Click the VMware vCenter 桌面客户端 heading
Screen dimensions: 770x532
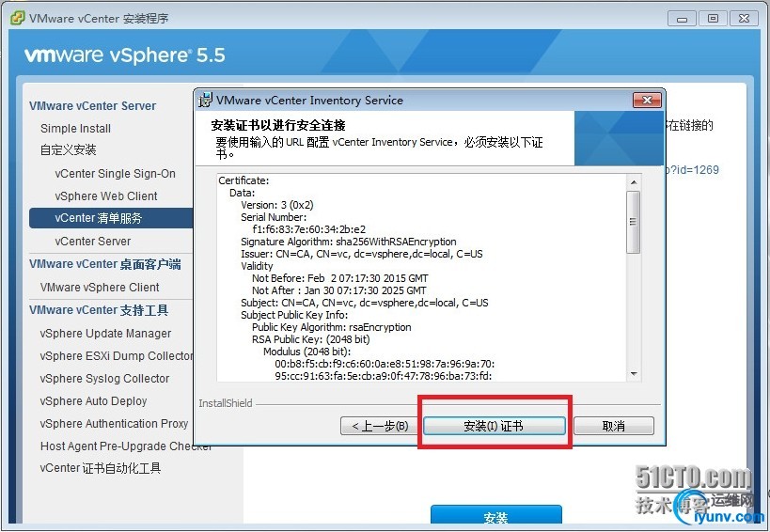pos(105,264)
